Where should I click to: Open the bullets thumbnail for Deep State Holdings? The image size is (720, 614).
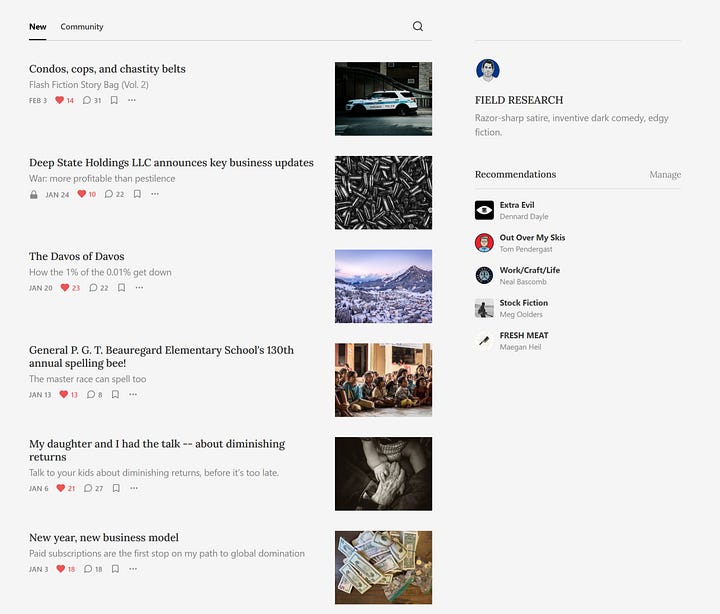tap(383, 192)
